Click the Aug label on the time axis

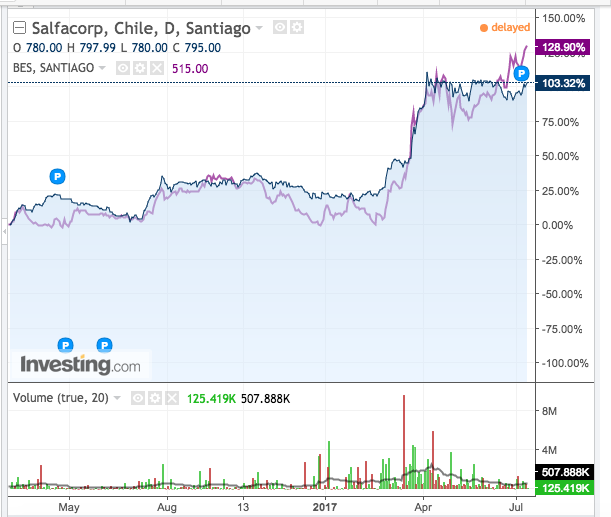167,507
